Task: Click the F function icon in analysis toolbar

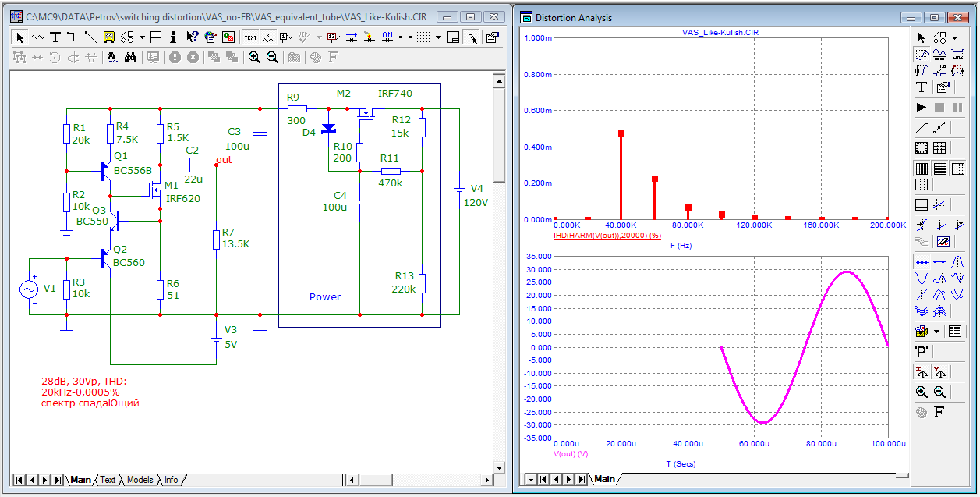Action: 939,412
